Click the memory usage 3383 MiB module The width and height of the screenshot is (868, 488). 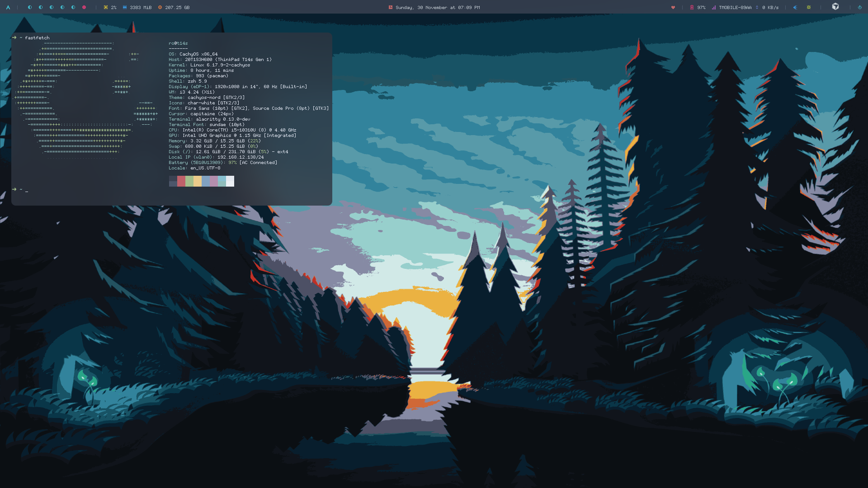[137, 7]
